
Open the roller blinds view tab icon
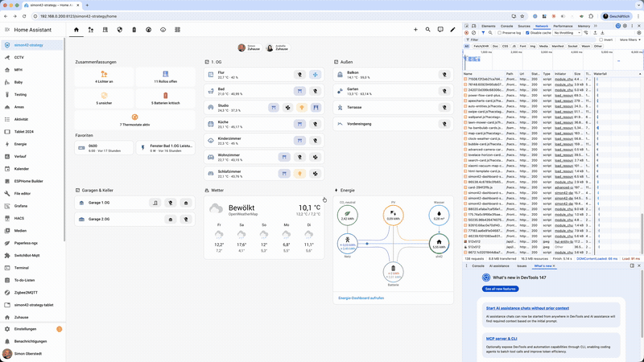[105, 30]
